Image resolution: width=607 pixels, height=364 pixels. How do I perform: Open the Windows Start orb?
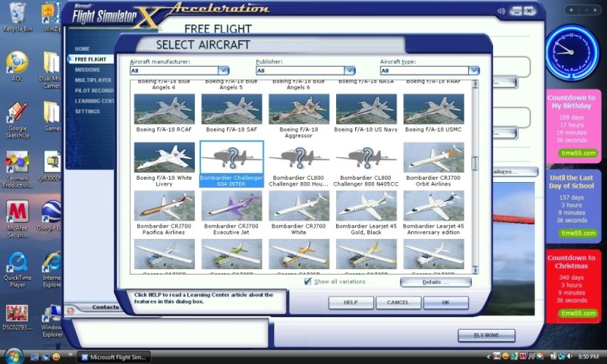pyautogui.click(x=13, y=356)
